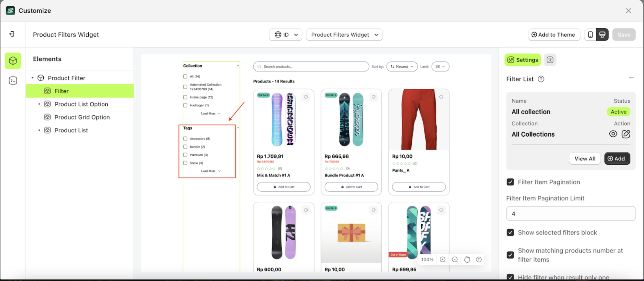Switch to desktop preview icon
Viewport: 644px width, 281px height.
pos(602,35)
